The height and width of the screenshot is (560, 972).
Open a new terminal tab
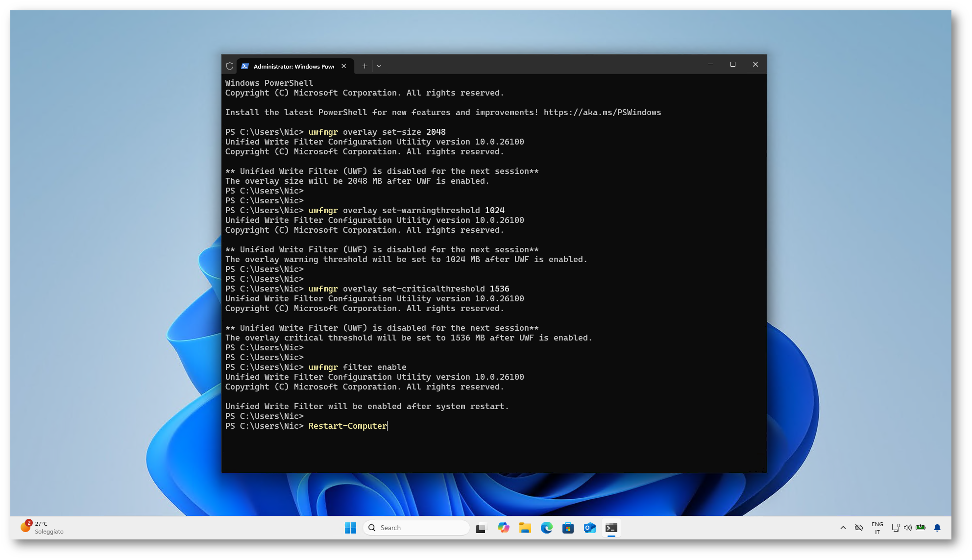364,66
